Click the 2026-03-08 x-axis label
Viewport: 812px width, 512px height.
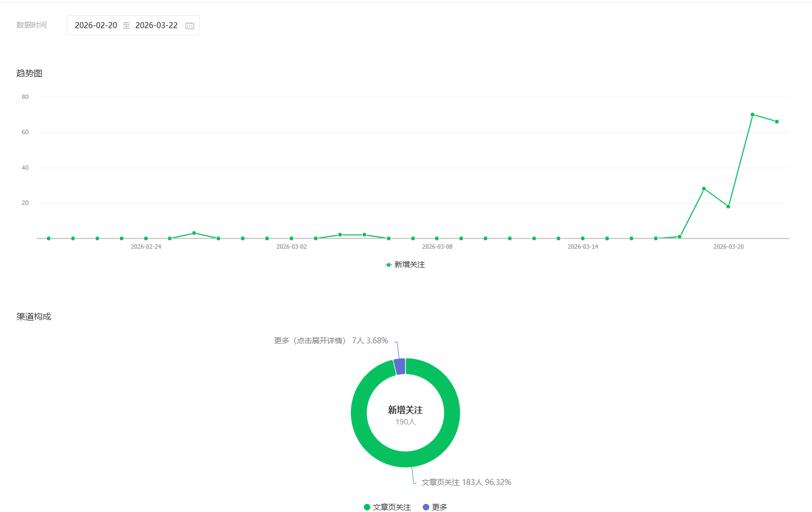[x=437, y=247]
